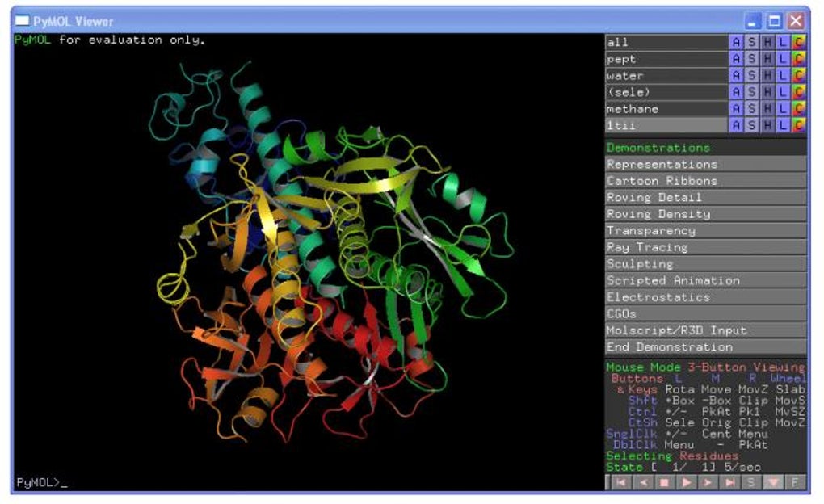Step back one frame
824x504 pixels.
642,483
